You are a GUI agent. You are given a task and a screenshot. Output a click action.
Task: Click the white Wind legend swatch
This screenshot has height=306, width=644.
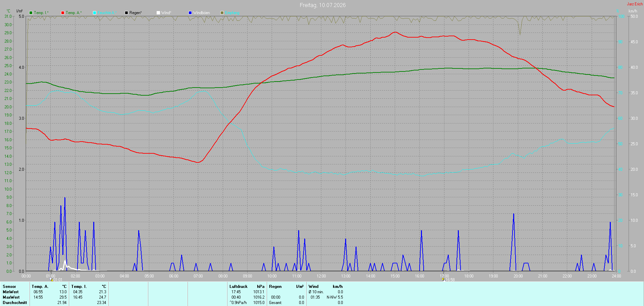(158, 13)
